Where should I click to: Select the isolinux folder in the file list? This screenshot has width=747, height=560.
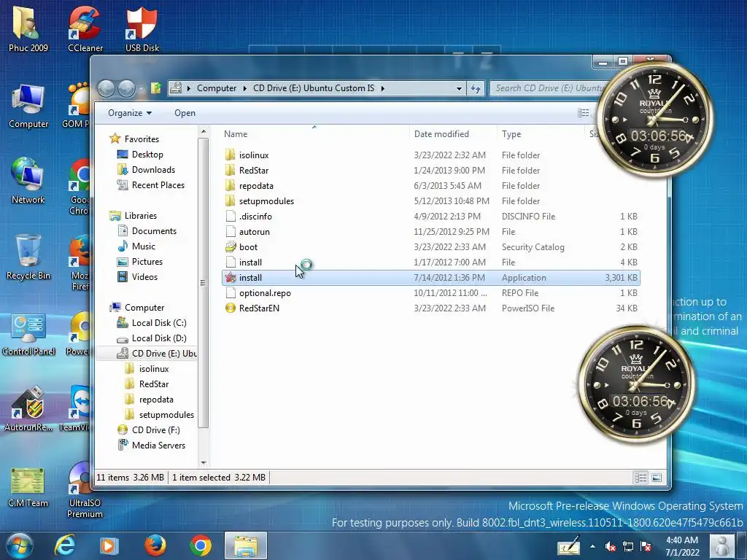click(430, 155)
